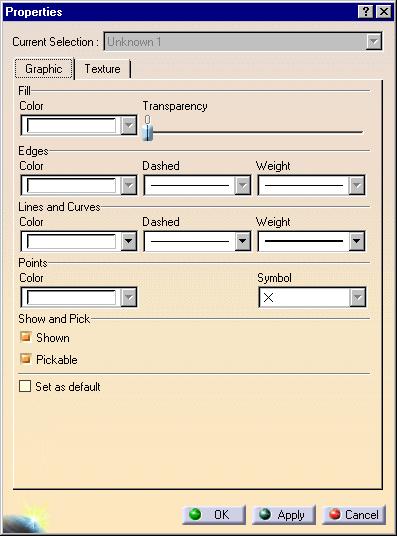Click the Transparency value label 0

147,119
